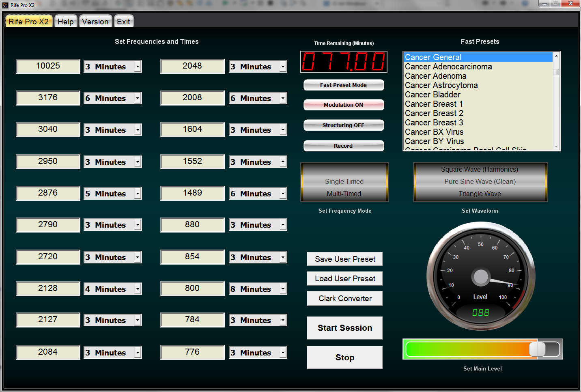
Task: Click the frequency field containing 1604
Action: 192,129
